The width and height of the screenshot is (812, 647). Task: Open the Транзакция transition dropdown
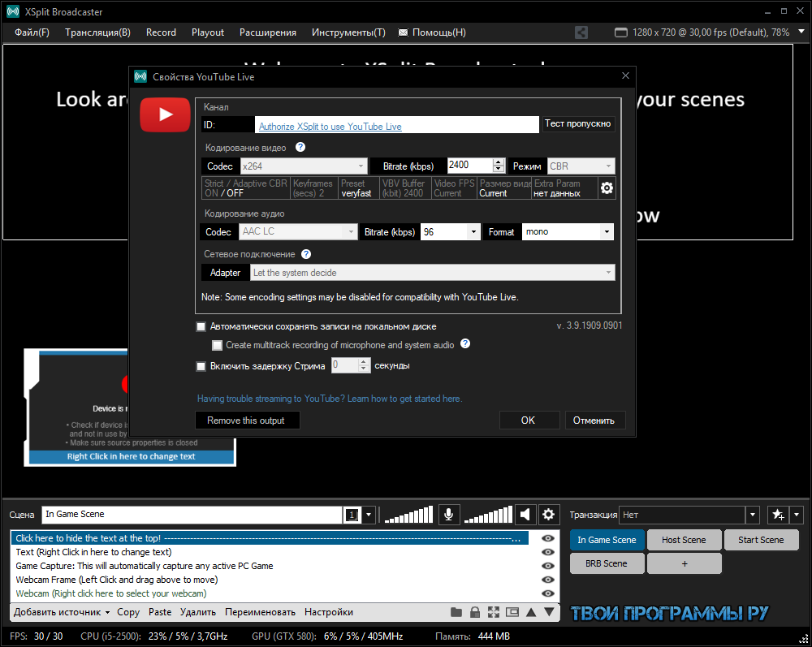(x=689, y=515)
